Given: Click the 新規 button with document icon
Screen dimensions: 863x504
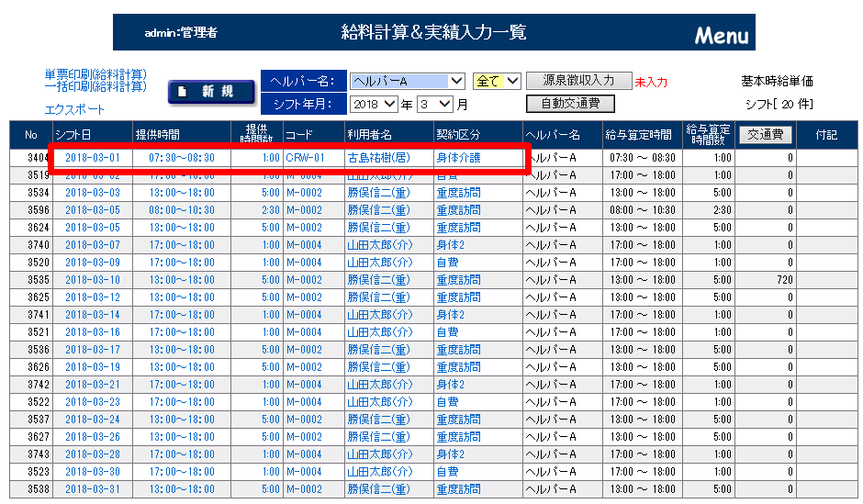Looking at the screenshot, I should click(x=213, y=92).
